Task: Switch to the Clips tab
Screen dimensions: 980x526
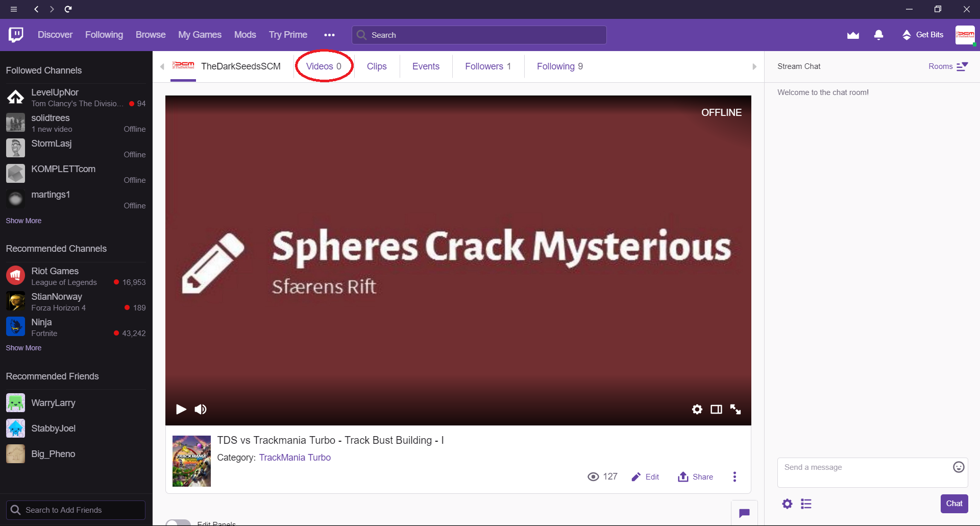Action: (377, 66)
